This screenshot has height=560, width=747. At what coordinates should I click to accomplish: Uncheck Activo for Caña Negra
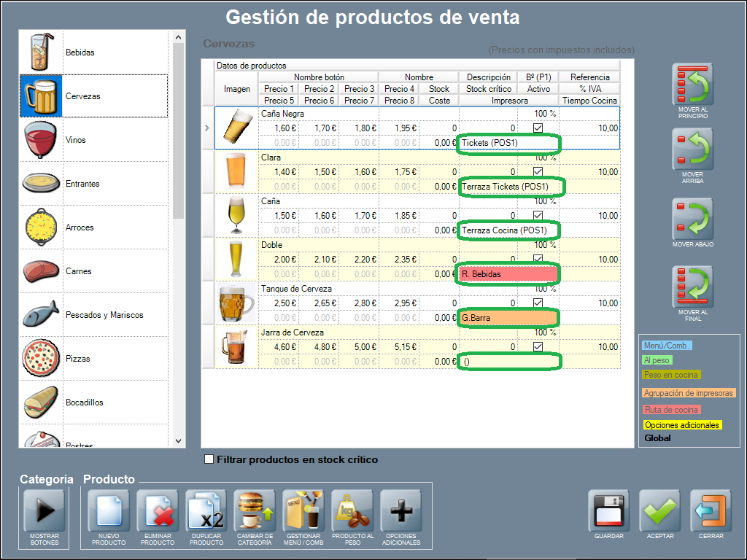(538, 128)
